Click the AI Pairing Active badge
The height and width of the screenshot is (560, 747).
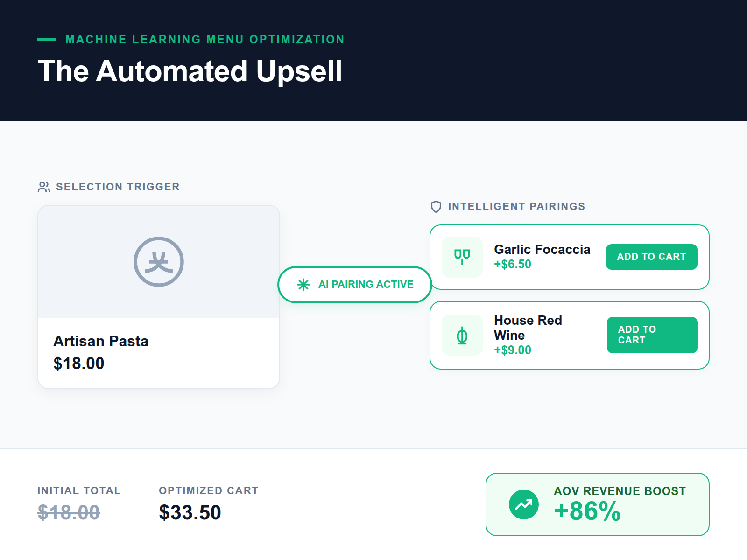coord(355,285)
